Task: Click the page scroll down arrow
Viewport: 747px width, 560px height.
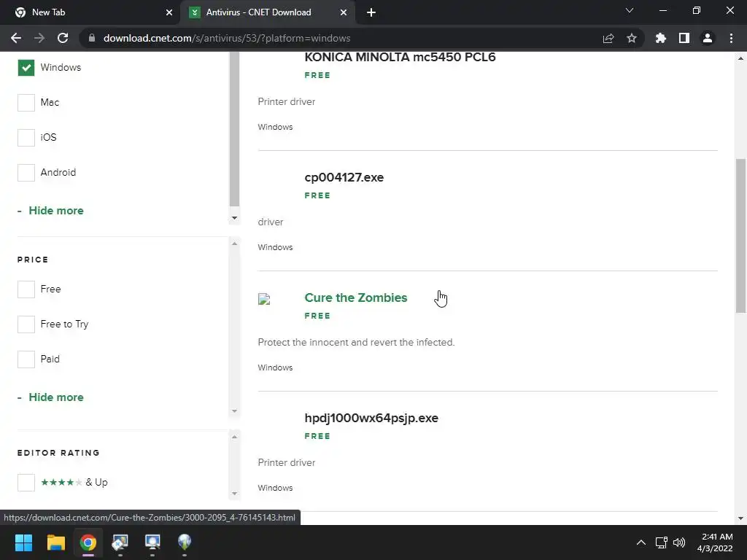Action: pyautogui.click(x=740, y=518)
